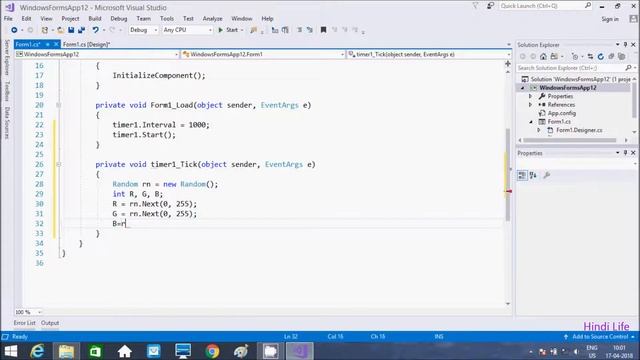The image size is (640, 360).
Task: Open the File menu
Action: click(8, 19)
